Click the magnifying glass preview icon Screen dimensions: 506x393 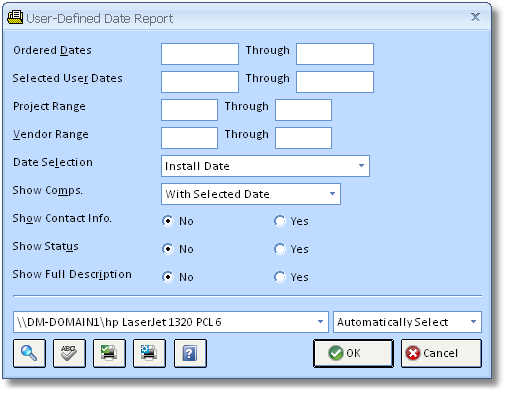click(29, 353)
